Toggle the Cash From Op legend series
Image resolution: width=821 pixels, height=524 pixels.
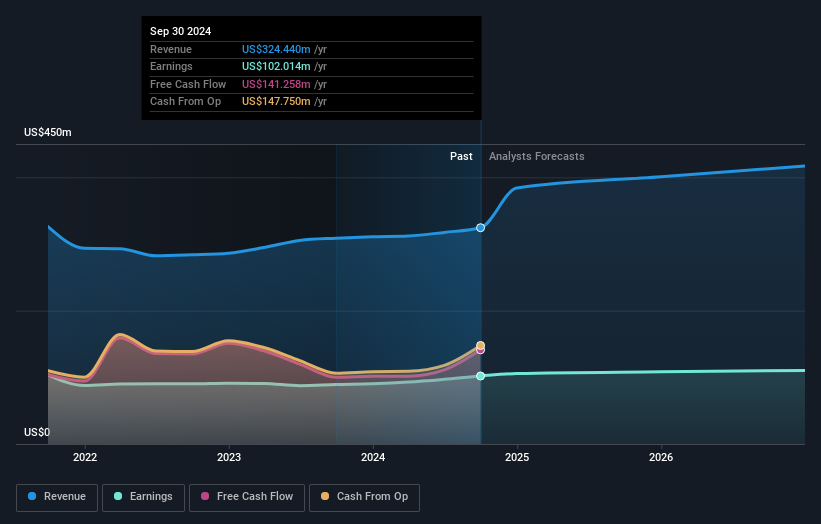click(x=364, y=497)
